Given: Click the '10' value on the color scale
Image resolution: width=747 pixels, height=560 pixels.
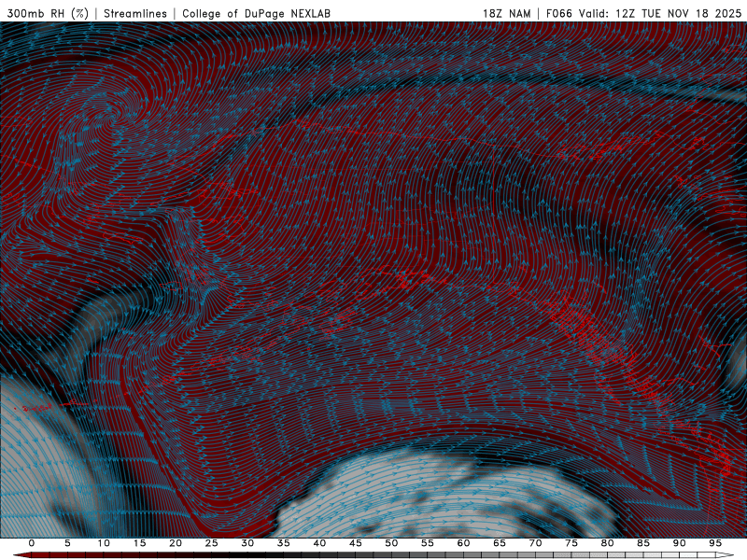Looking at the screenshot, I should coord(104,543).
